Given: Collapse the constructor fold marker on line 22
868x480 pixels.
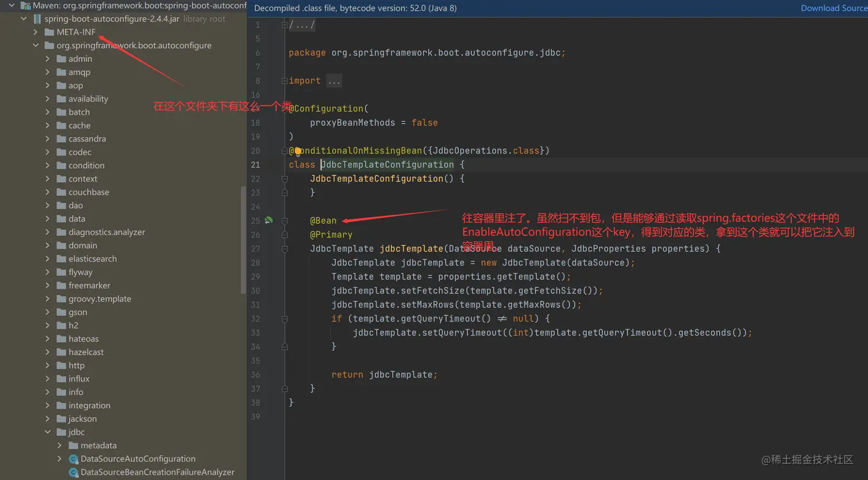Looking at the screenshot, I should click(284, 179).
